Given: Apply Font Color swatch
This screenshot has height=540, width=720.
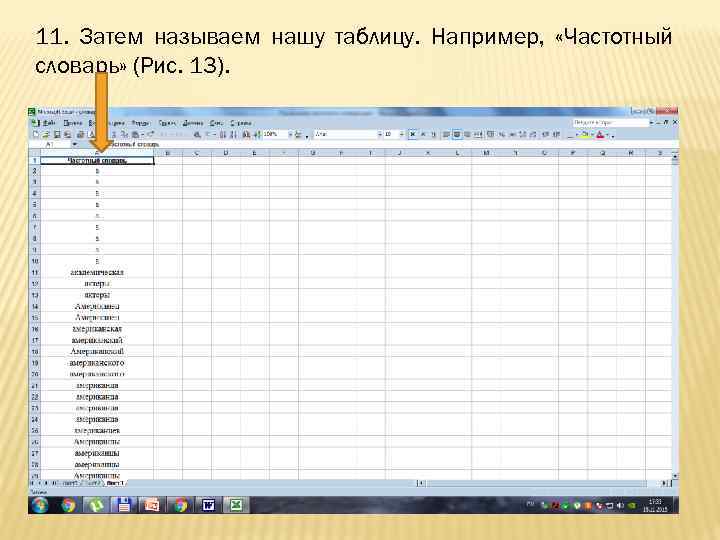Looking at the screenshot, I should 599,134.
